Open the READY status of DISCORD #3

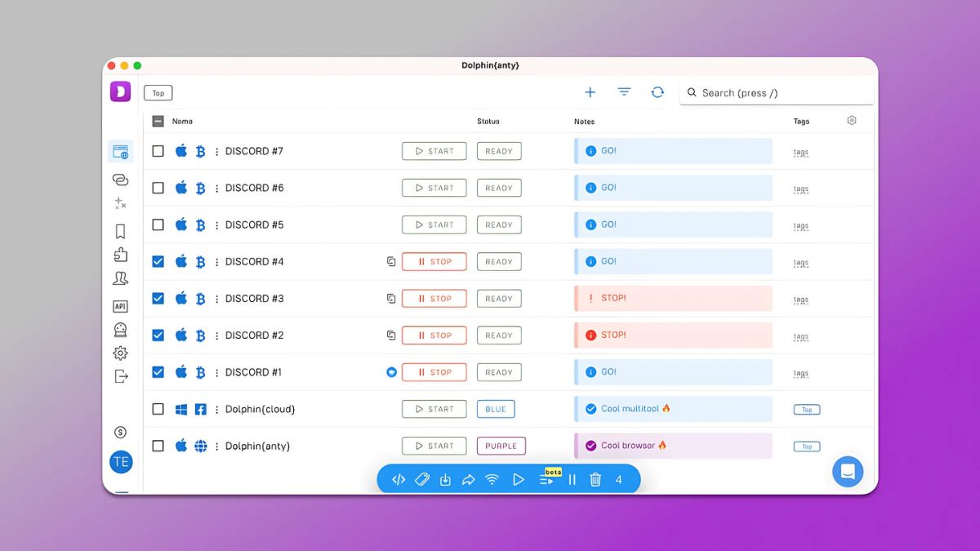coord(499,299)
